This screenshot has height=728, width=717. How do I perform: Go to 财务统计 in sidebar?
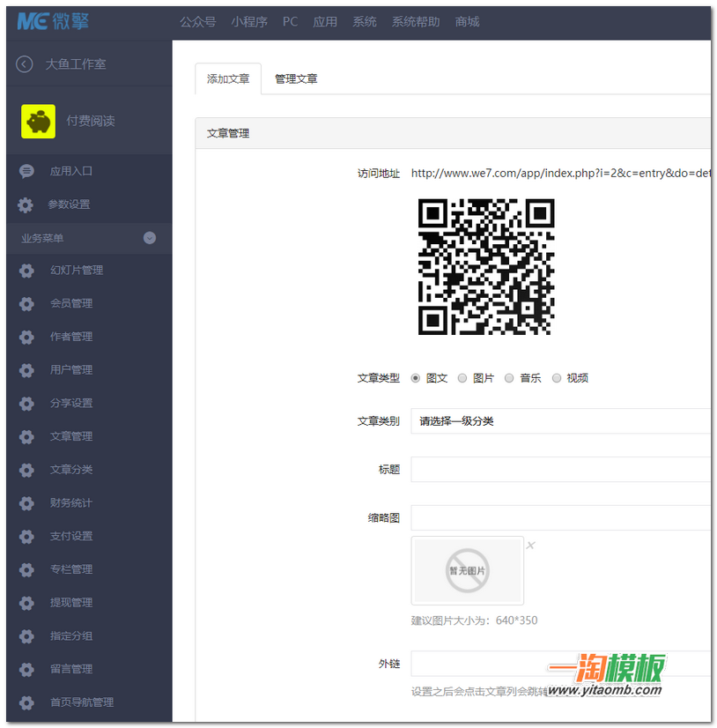71,503
